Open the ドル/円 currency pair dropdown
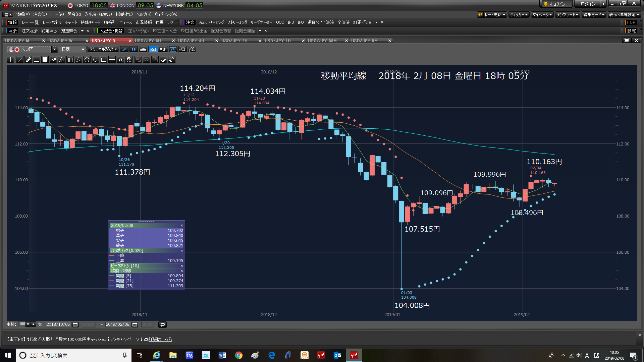 [54, 49]
